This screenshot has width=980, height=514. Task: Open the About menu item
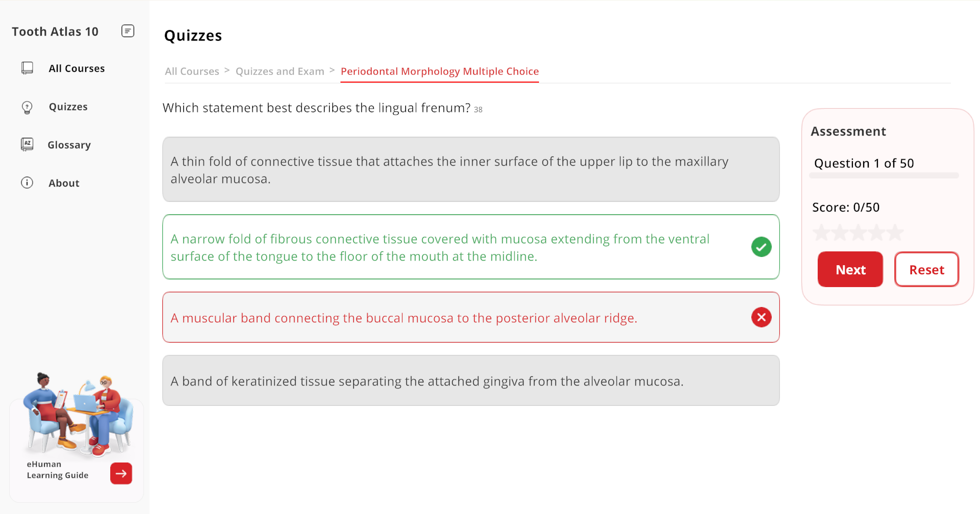tap(64, 183)
